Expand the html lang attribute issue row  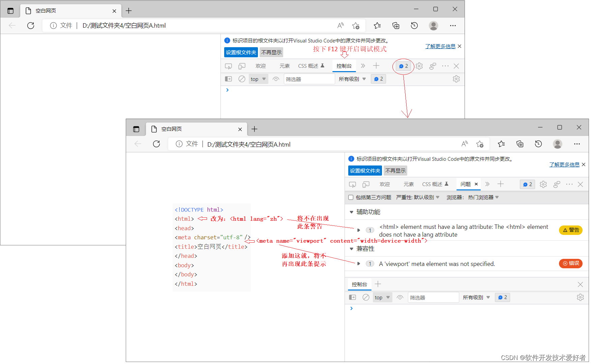(359, 230)
